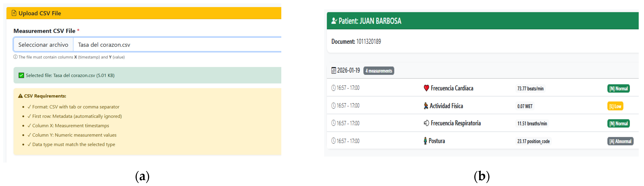Click the calendar icon beside 2026-01-19
Screen dimensions: 644x186
pyautogui.click(x=333, y=70)
